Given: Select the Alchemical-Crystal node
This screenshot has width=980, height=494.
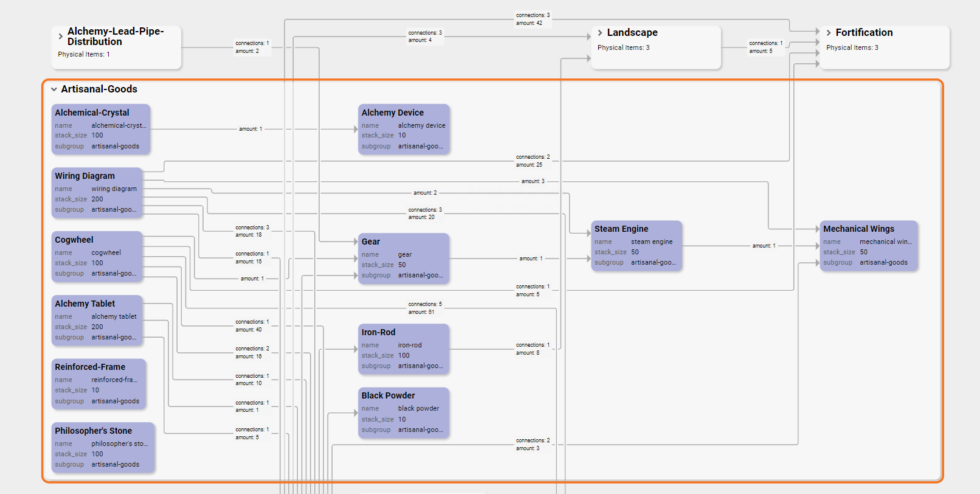Looking at the screenshot, I should [x=100, y=129].
